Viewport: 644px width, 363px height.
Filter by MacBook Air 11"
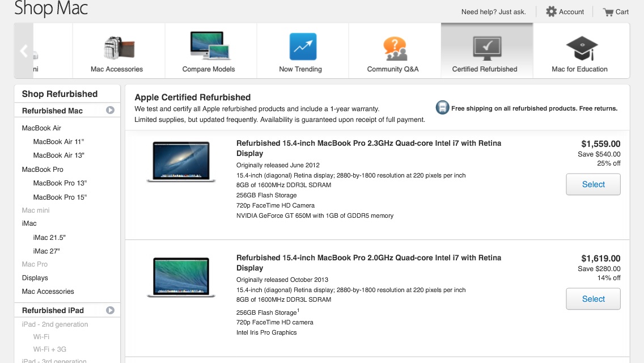coord(58,141)
